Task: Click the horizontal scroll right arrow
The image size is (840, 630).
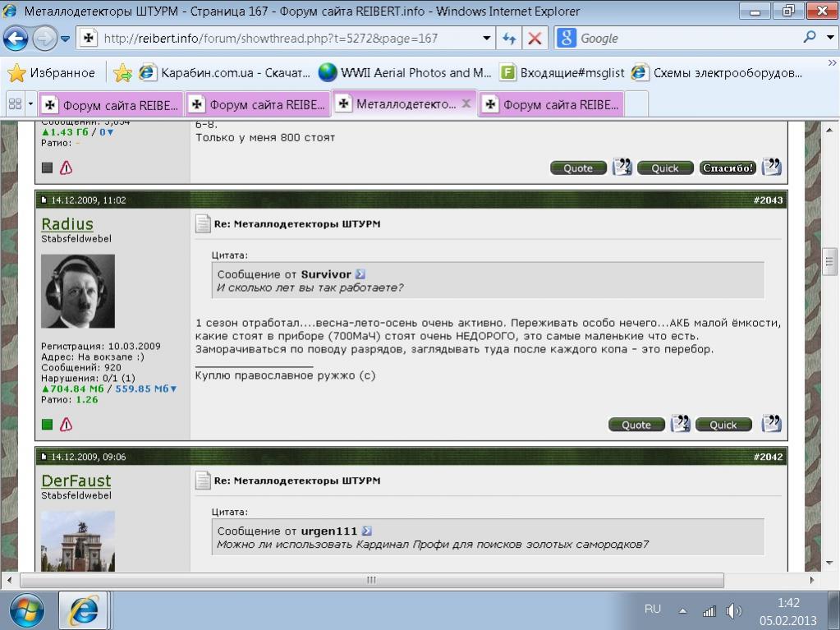Action: (813, 580)
